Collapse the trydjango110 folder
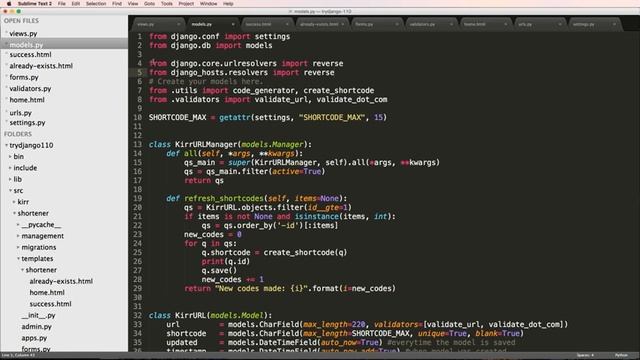 click(7, 145)
